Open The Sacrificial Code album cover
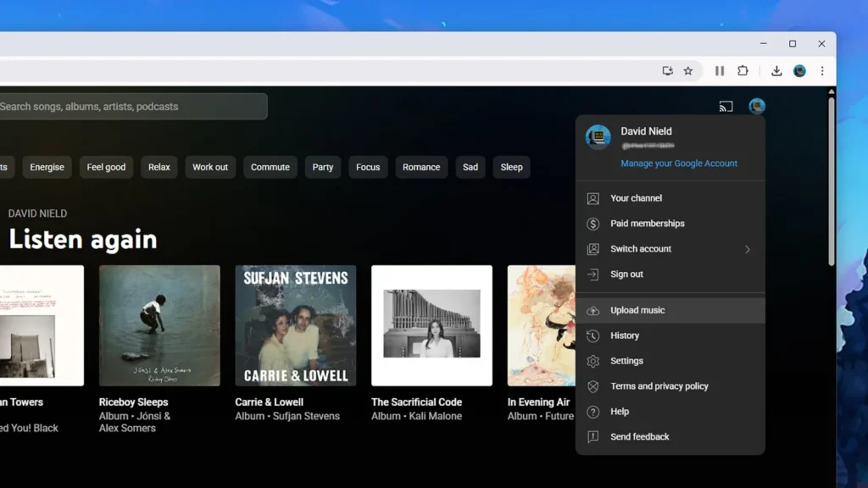The width and height of the screenshot is (868, 488). click(x=431, y=325)
